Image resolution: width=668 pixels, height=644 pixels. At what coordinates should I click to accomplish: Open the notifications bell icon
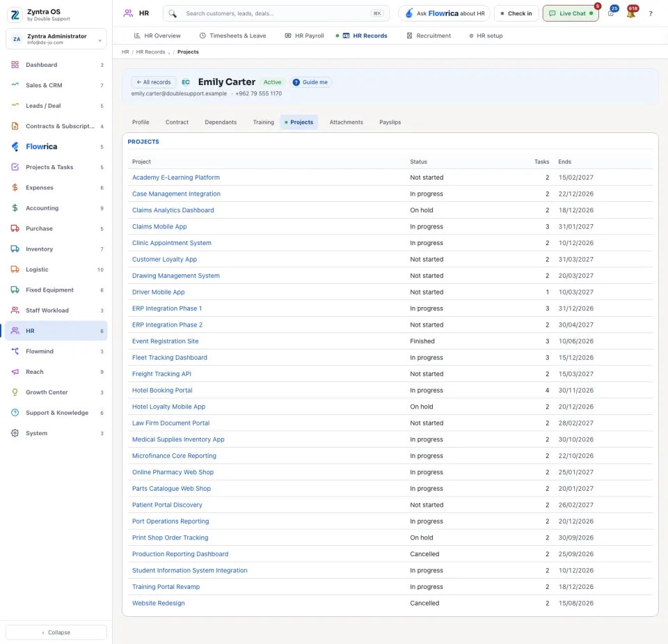pos(631,13)
